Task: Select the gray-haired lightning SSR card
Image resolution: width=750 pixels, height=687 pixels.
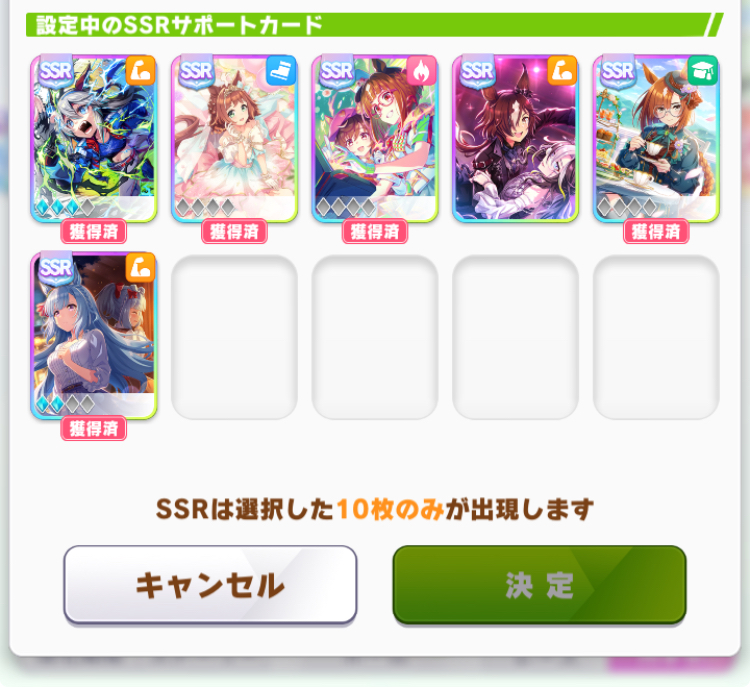Action: 94,139
